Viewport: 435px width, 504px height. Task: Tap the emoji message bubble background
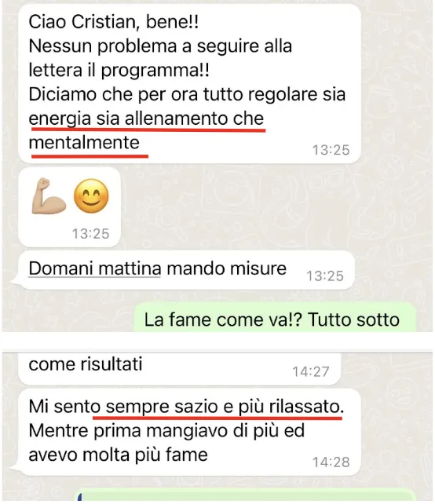click(69, 207)
